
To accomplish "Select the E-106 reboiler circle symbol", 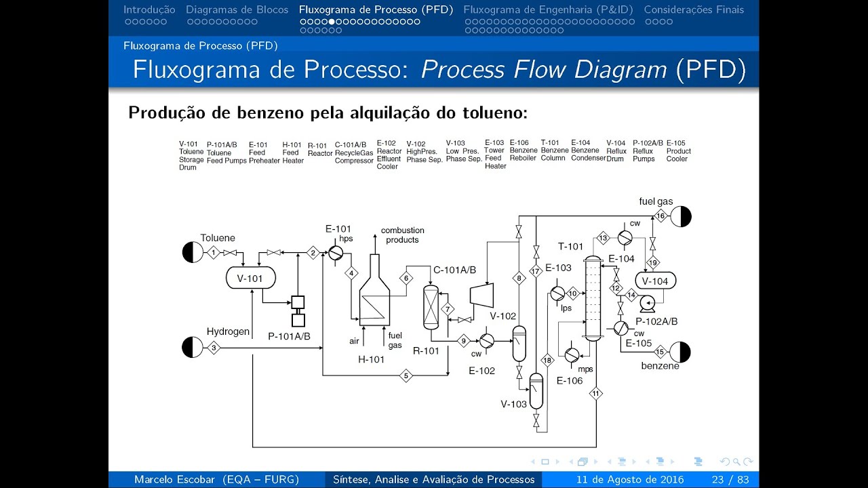I will [572, 354].
